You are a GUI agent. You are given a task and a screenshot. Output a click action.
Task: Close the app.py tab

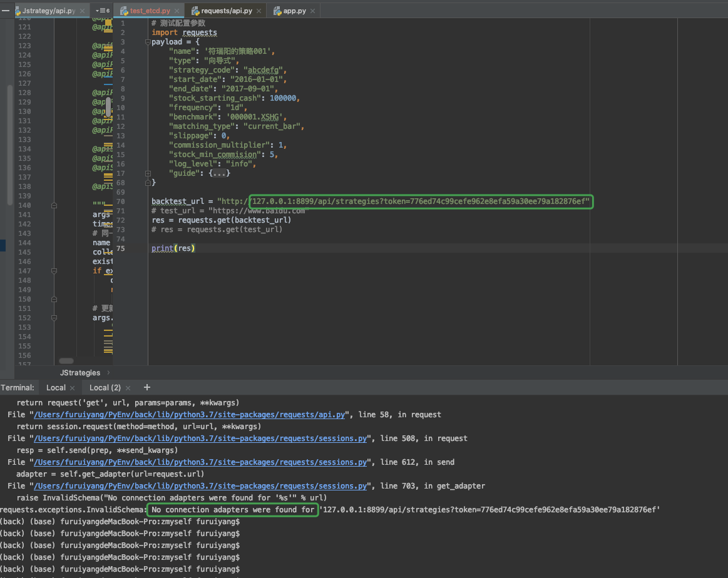(x=312, y=11)
